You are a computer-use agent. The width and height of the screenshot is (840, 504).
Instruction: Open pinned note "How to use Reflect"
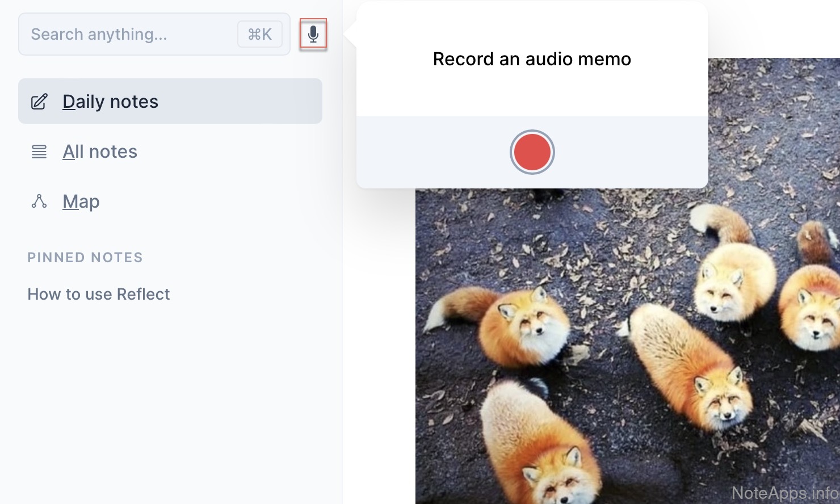[99, 294]
